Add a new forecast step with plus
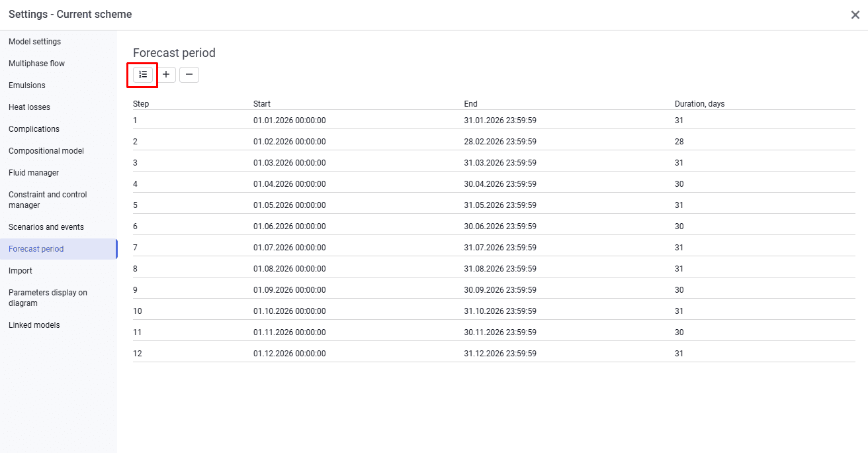 point(166,75)
